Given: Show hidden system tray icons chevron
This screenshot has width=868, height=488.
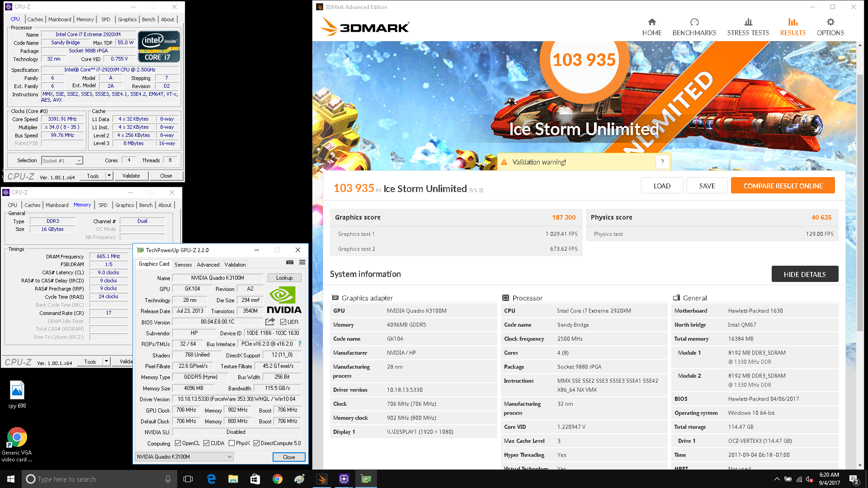Looking at the screenshot, I should click(777, 479).
